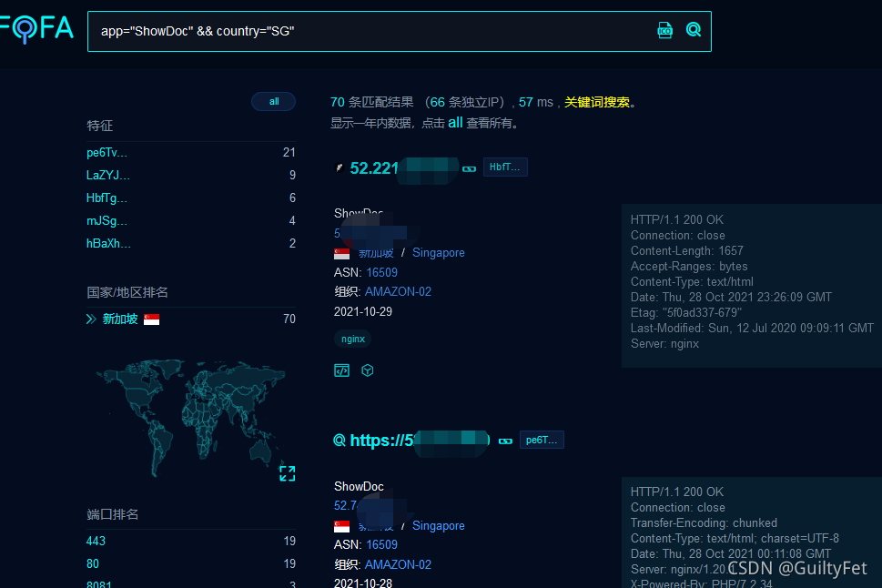Viewport: 882px width, 588px height.
Task: Click the HbfT... fingerprint tag
Action: tap(505, 167)
